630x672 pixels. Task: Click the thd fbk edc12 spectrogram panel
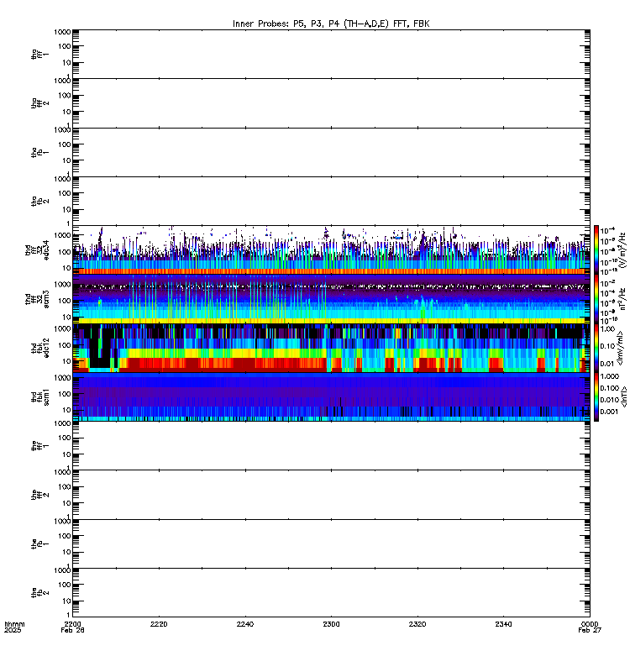point(331,348)
